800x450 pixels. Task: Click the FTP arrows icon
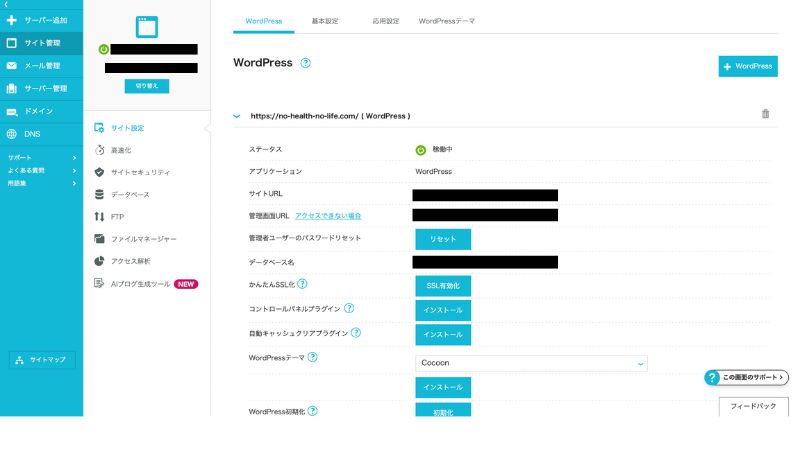point(99,217)
